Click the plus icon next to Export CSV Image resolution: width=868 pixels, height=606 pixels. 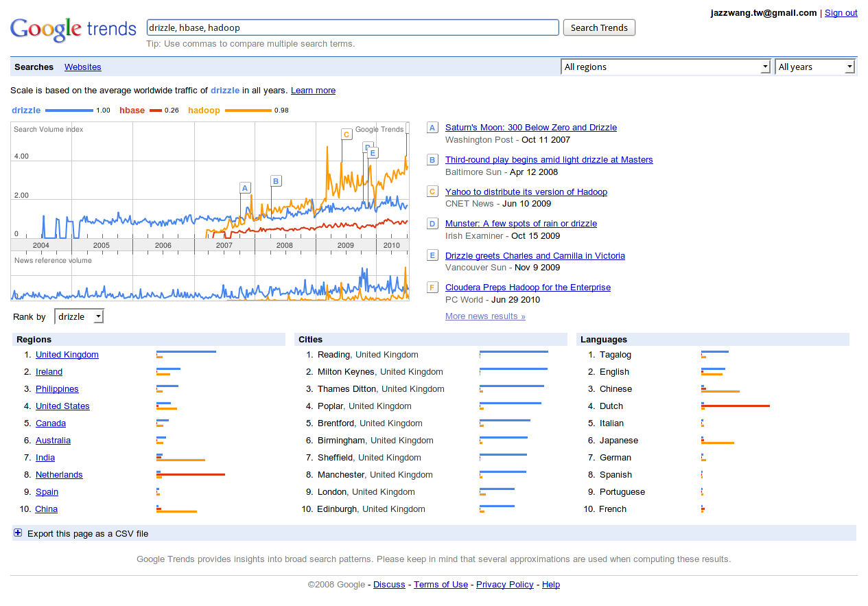tap(18, 533)
